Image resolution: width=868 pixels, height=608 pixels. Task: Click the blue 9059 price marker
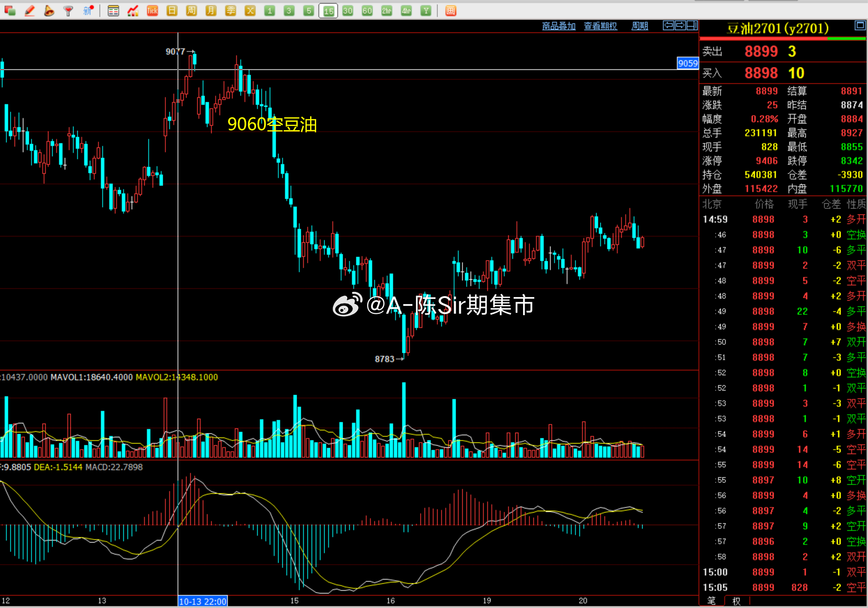(x=688, y=63)
